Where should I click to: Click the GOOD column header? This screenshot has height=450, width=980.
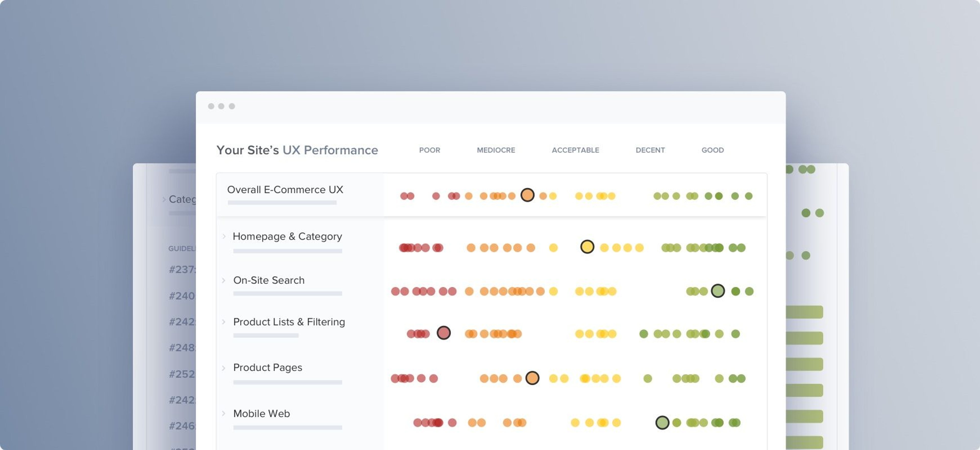pos(713,150)
